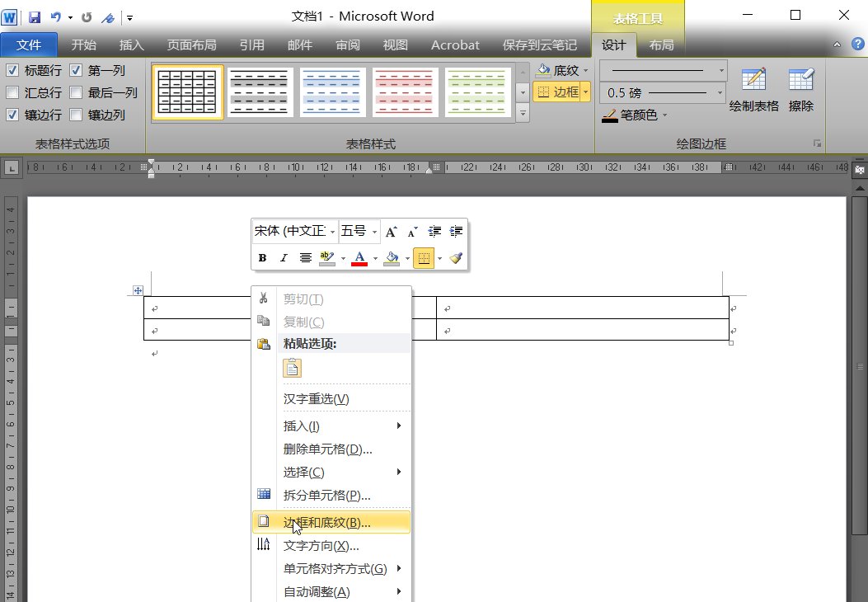Uncheck the 标题行 header row option
The image size is (868, 602).
pos(12,70)
